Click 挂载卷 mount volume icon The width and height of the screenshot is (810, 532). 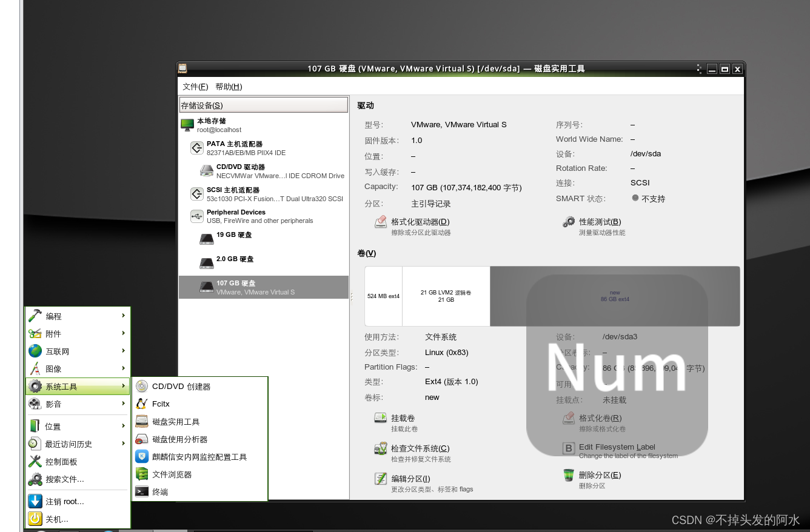click(381, 418)
